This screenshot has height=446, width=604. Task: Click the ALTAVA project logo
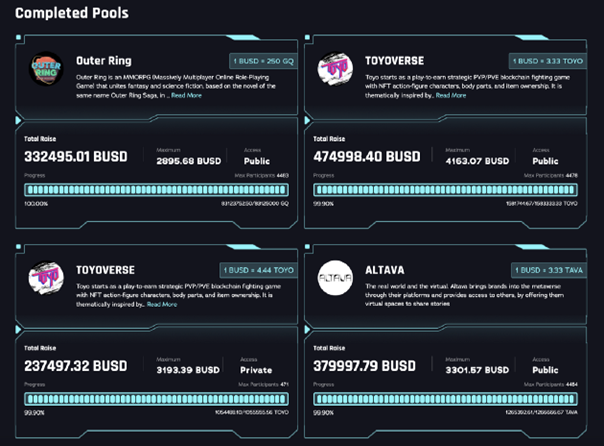(335, 278)
